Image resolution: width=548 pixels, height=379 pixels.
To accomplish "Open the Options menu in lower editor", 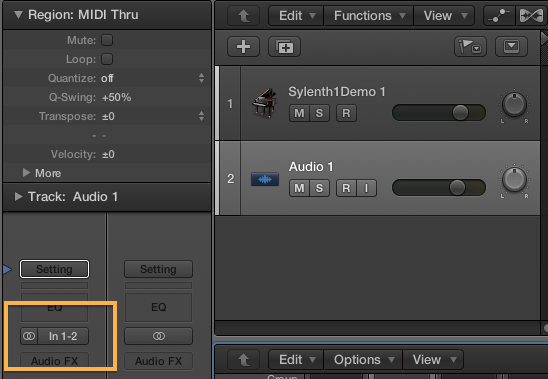I will point(363,359).
